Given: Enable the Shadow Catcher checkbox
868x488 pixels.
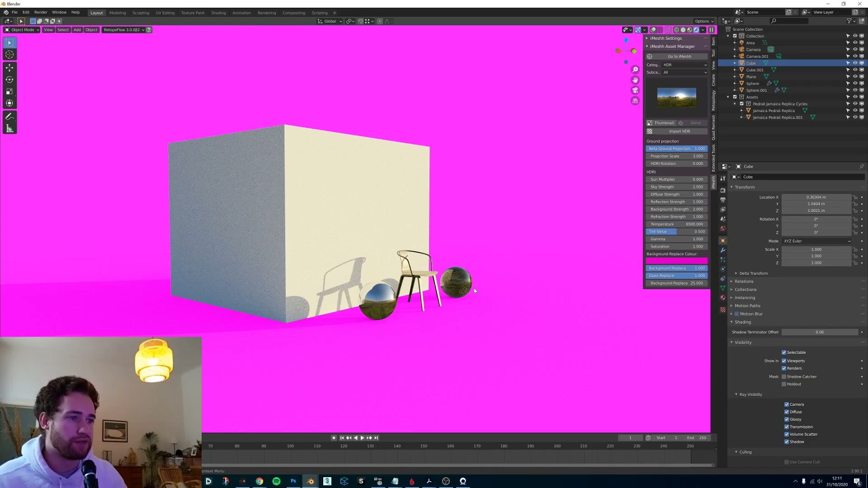Looking at the screenshot, I should 784,377.
